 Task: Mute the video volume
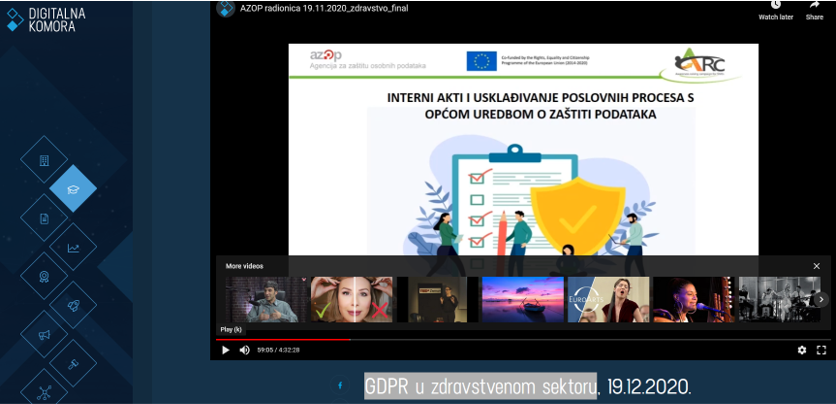[x=244, y=350]
